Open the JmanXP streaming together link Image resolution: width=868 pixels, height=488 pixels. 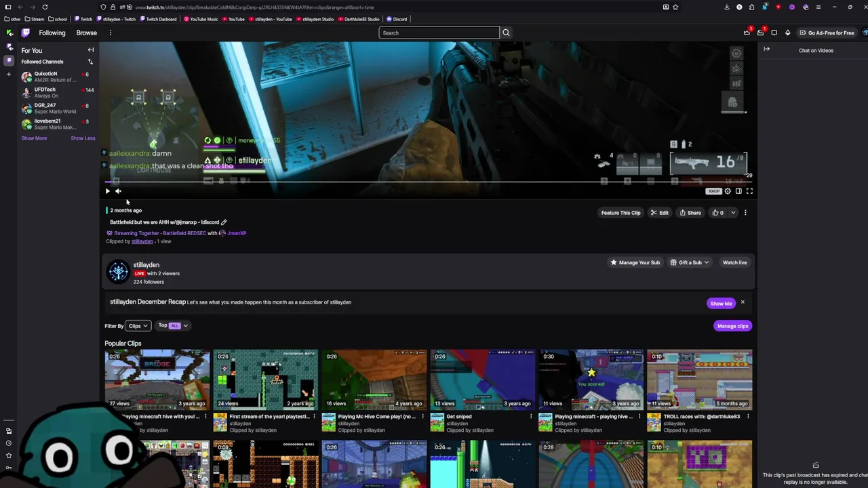[x=237, y=233]
